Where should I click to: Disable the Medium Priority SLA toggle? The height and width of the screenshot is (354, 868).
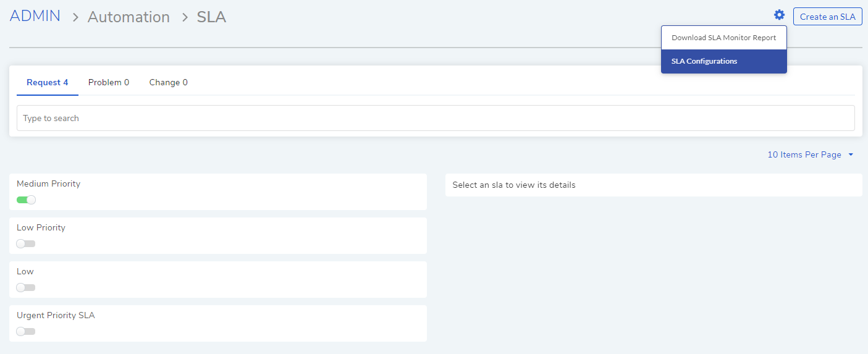coord(27,200)
